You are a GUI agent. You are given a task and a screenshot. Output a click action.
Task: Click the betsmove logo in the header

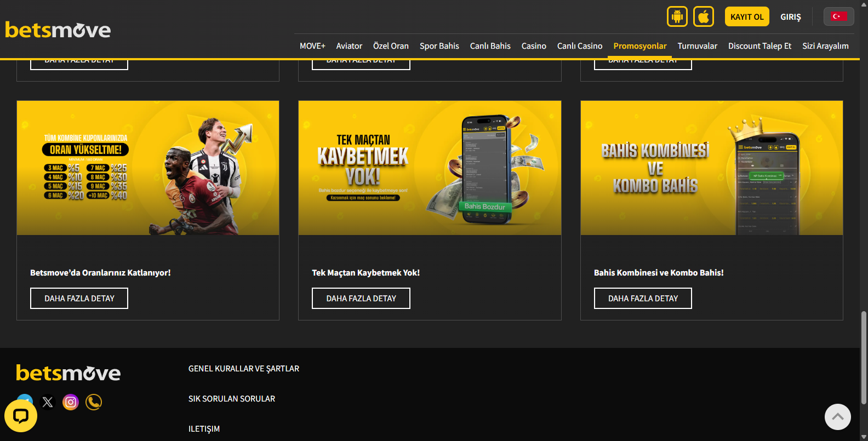click(x=58, y=30)
